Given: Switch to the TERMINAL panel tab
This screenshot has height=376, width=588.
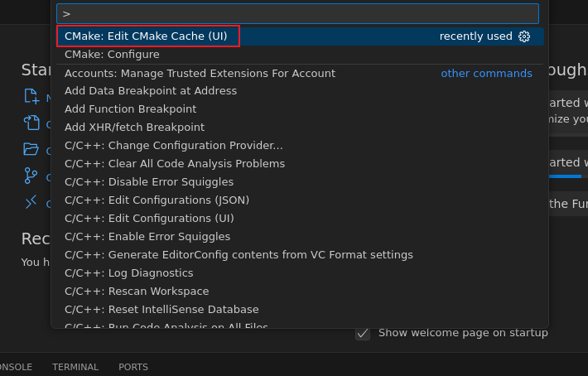Looking at the screenshot, I should 75,367.
